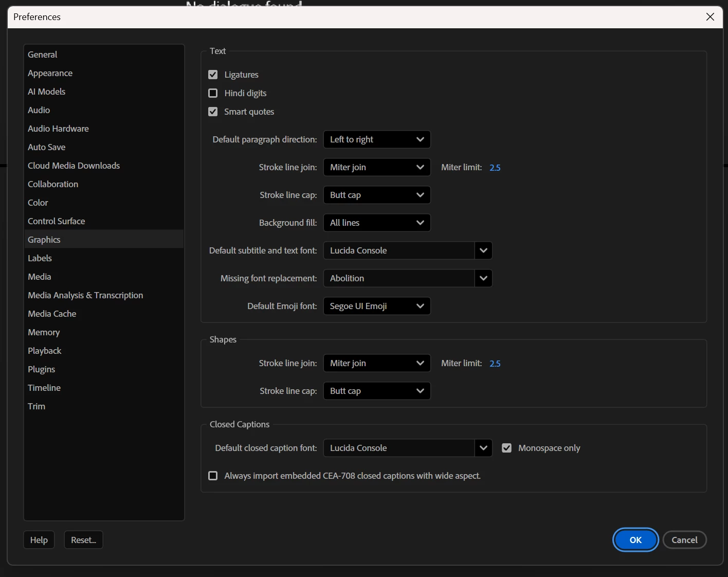Select Playback preferences category

coord(104,351)
